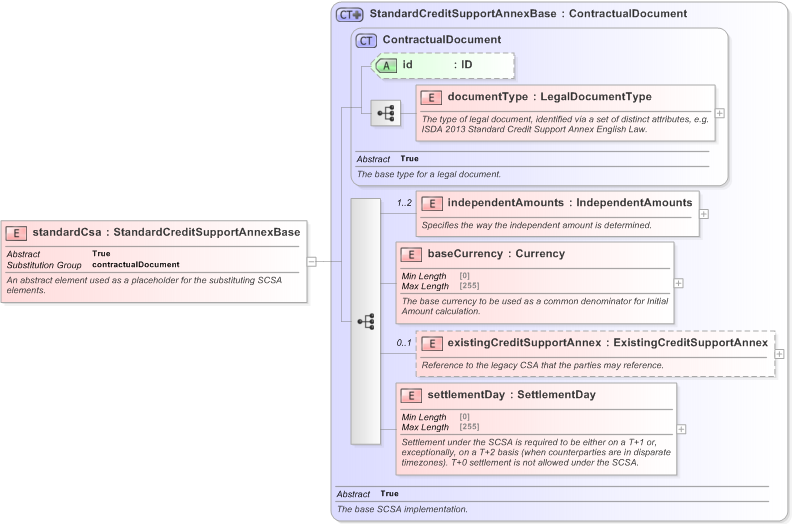Click the ContractualDocument base type in header

click(628, 14)
